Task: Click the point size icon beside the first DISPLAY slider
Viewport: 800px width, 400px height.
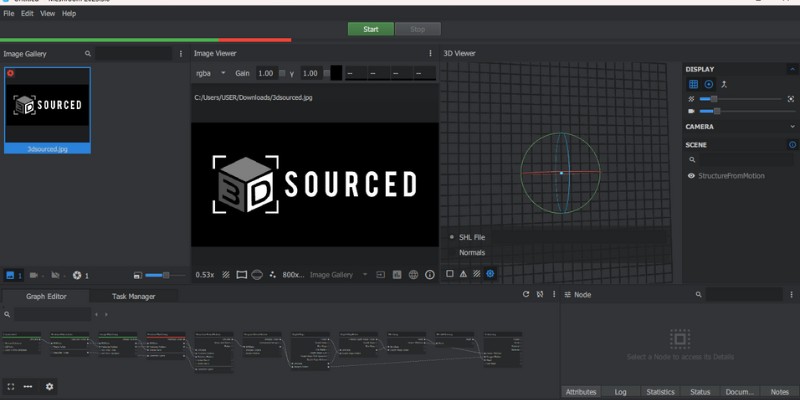Action: click(691, 99)
